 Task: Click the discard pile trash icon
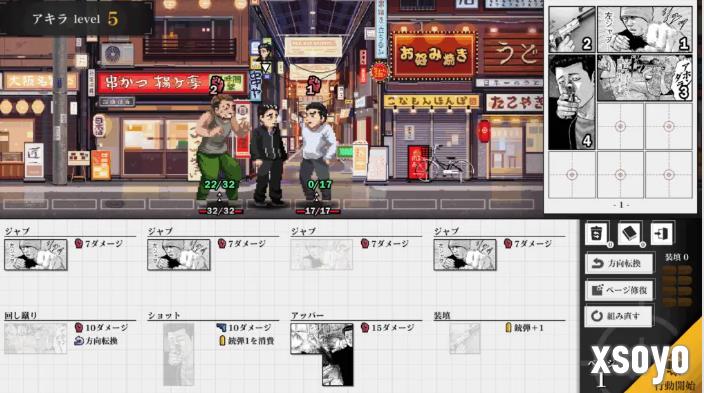596,233
